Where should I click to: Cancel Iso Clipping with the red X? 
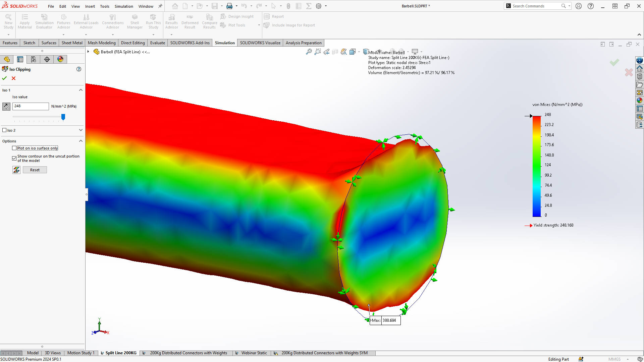tap(14, 78)
